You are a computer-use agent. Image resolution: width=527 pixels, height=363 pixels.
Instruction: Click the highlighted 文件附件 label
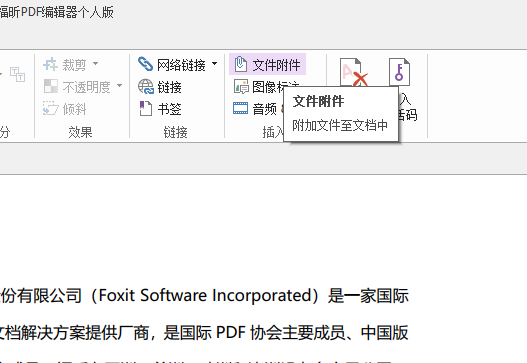[x=277, y=65]
